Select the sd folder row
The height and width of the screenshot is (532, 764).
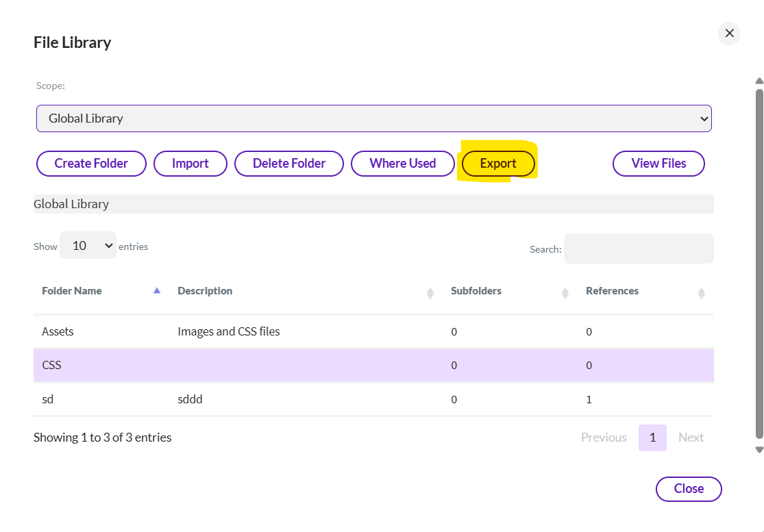[48, 399]
